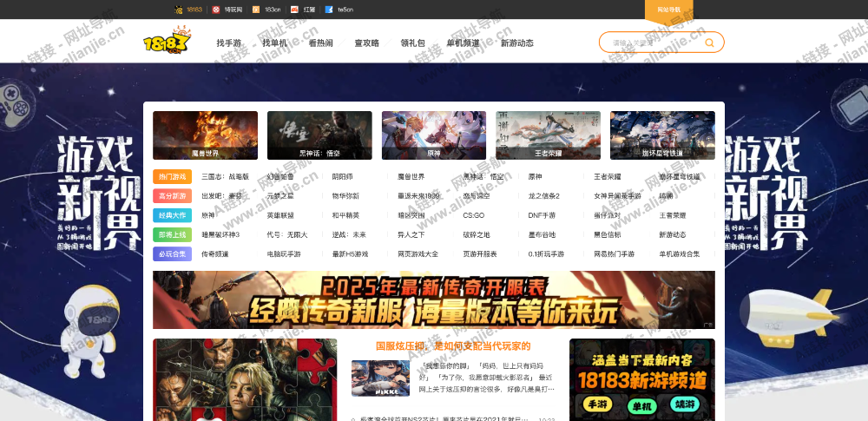This screenshot has width=868, height=421.
Task: Open the 三国志：战略版 link
Action: (x=226, y=177)
